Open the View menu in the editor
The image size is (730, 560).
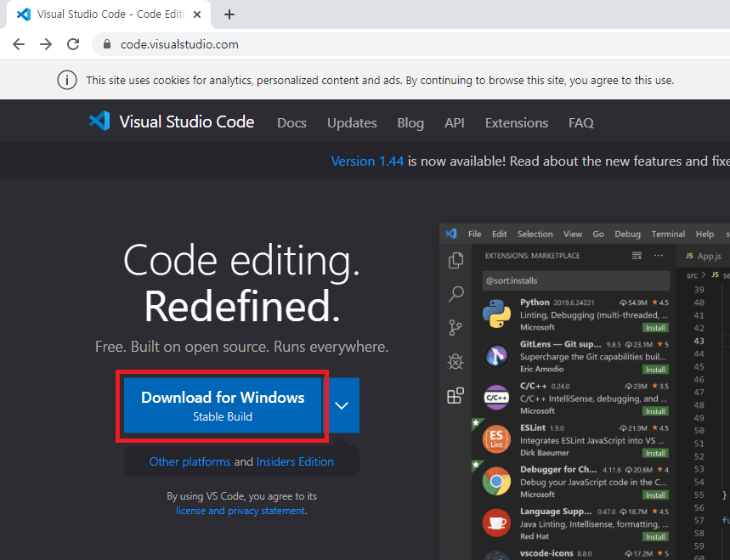coord(573,235)
